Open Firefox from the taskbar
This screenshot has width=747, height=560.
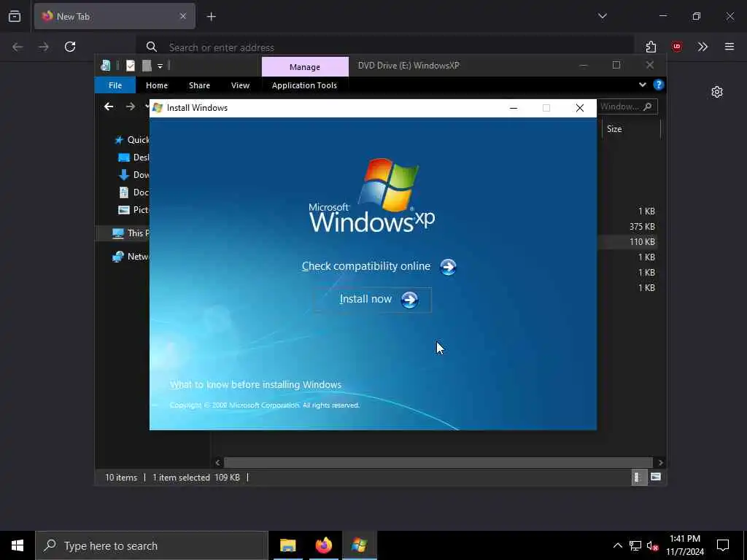point(323,545)
